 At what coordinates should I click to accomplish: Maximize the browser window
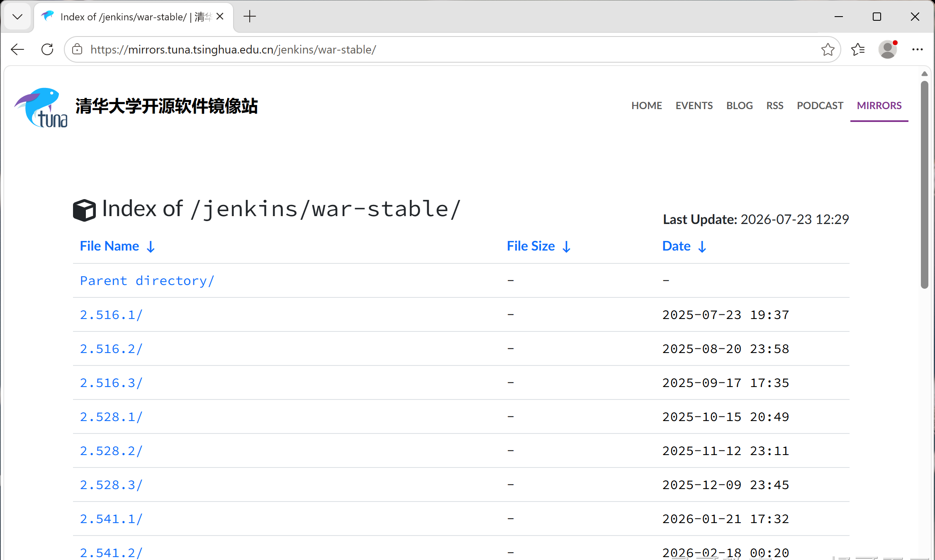pos(877,17)
